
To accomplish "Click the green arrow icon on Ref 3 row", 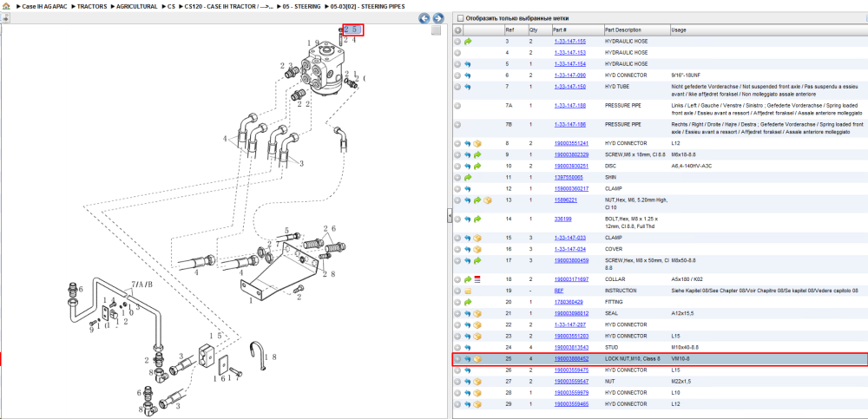I will coord(468,42).
